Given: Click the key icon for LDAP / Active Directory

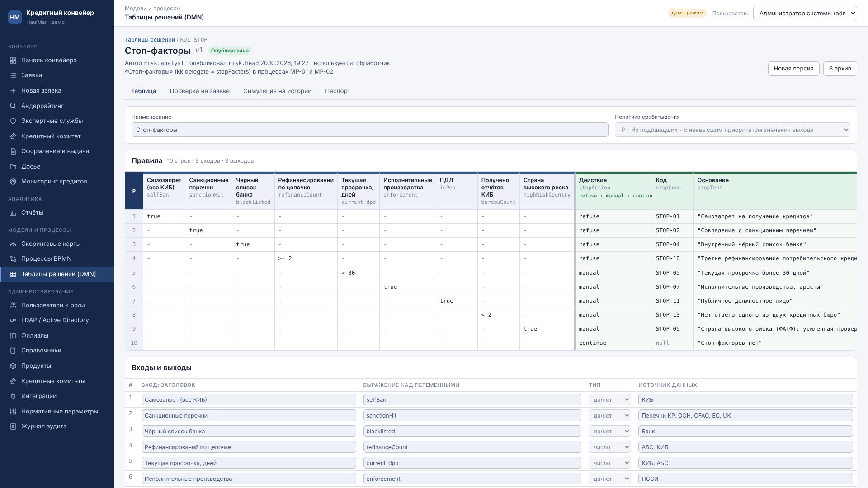Looking at the screenshot, I should click(x=13, y=320).
